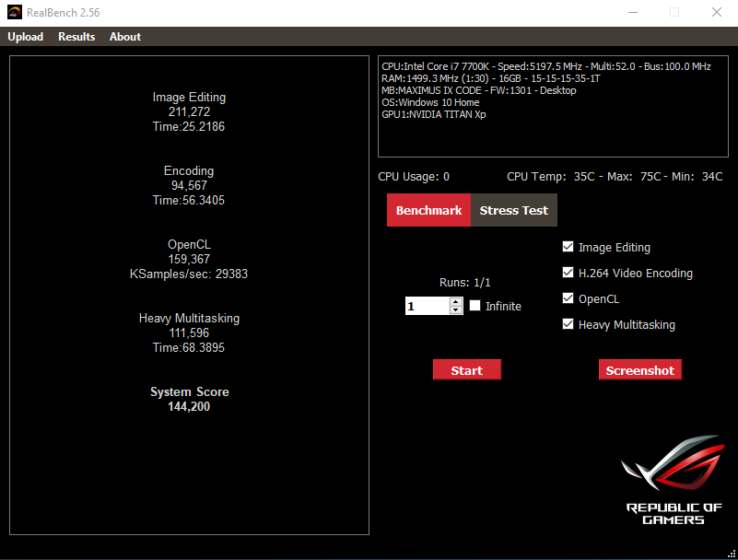Click the CPU Intel Core i7 7700K line
Viewport: 738px width, 560px height.
[546, 66]
